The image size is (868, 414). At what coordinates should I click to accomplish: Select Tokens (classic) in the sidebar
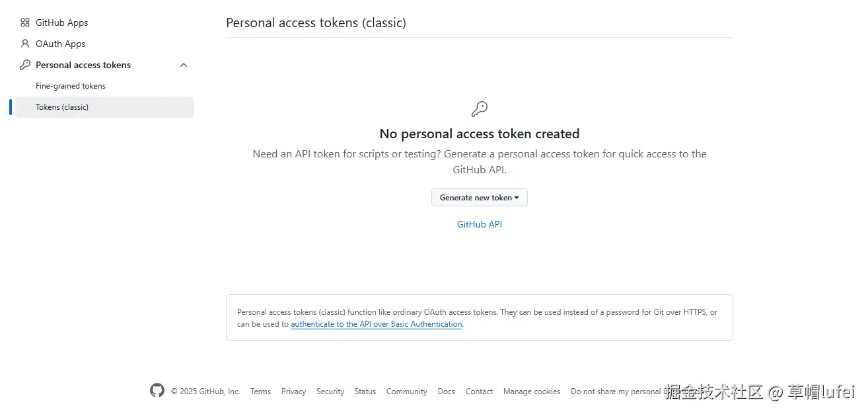[x=62, y=107]
